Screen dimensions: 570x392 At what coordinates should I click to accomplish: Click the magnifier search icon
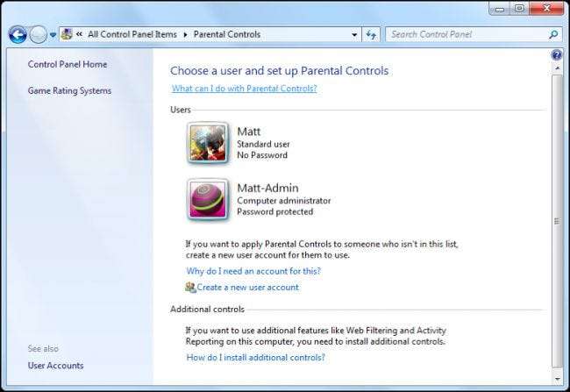(553, 34)
